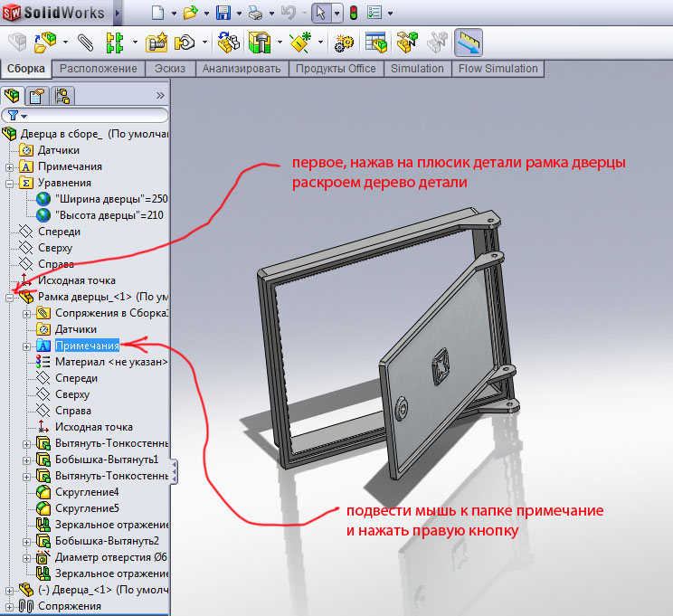This screenshot has height=616, width=673.
Task: Click the Save document icon
Action: click(x=223, y=14)
